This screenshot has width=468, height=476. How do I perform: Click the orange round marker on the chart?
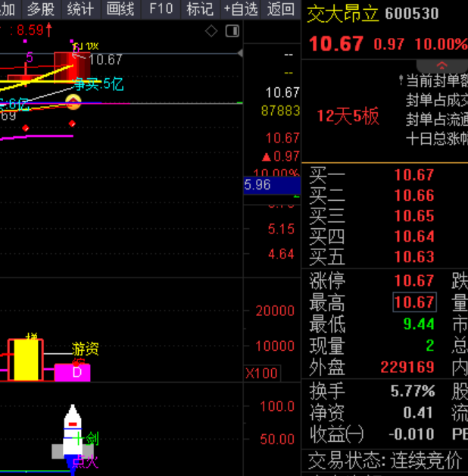[x=73, y=102]
